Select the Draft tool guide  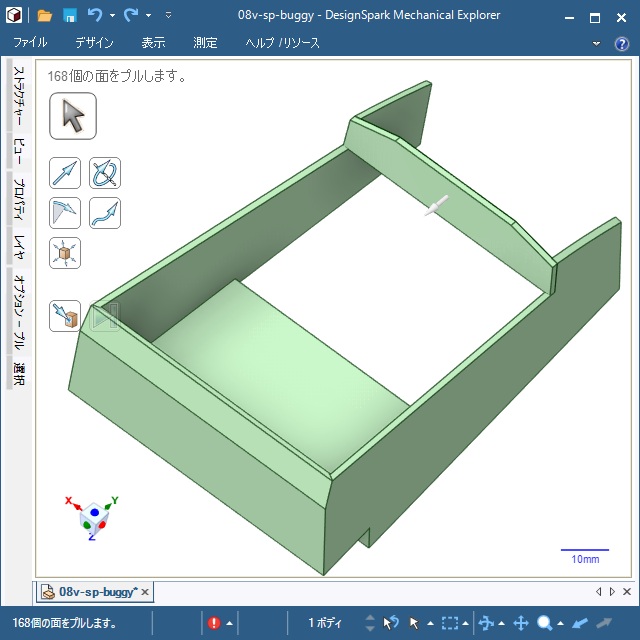65,213
